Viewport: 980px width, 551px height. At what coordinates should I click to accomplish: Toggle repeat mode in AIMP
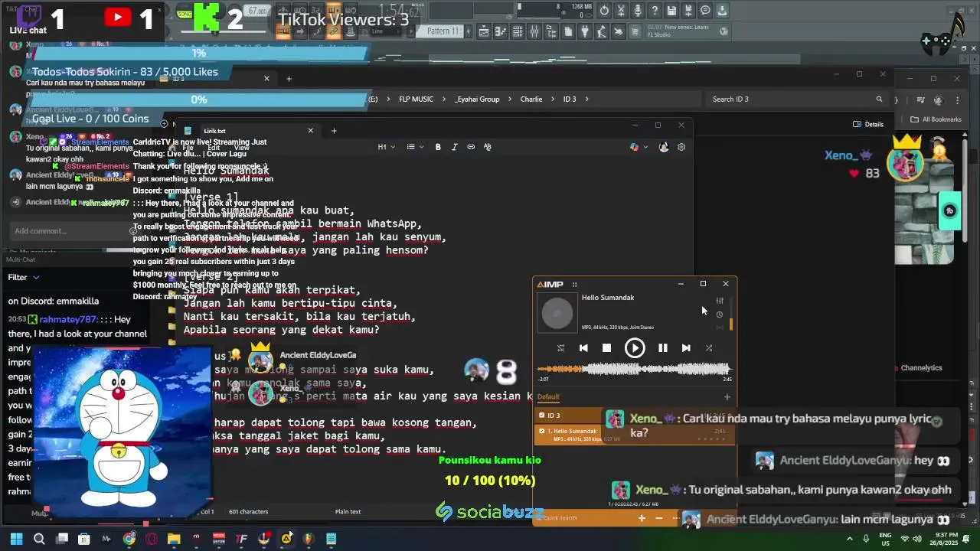560,347
